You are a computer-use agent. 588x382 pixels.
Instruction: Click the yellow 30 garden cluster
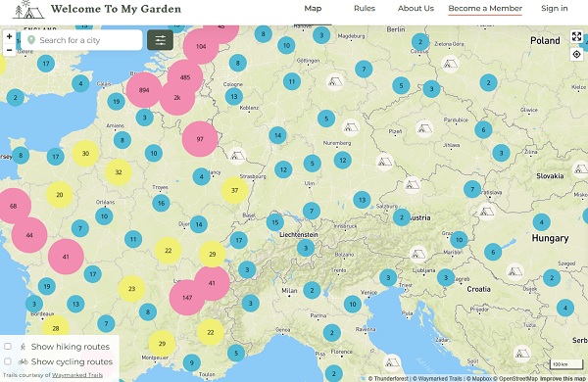85,154
